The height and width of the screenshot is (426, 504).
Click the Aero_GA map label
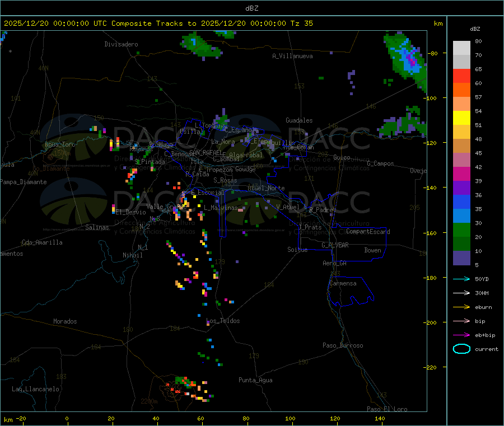[335, 263]
